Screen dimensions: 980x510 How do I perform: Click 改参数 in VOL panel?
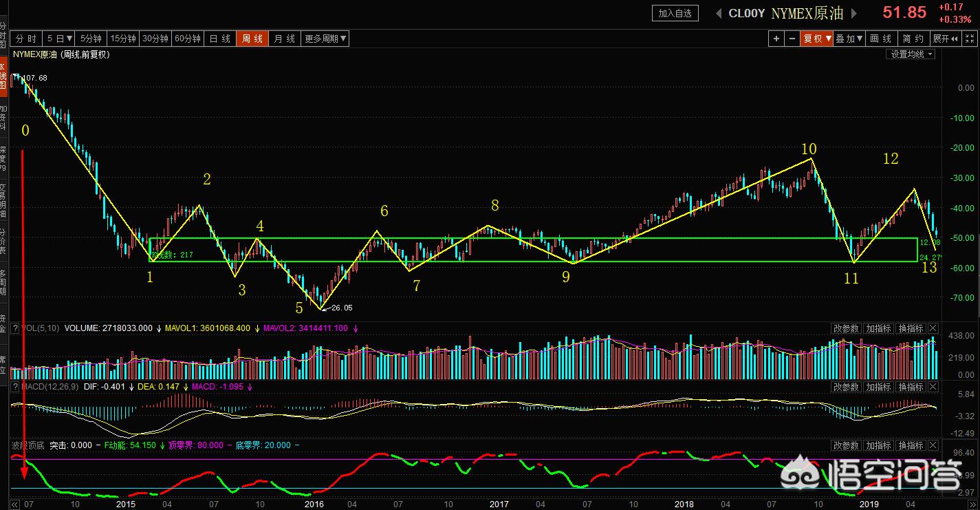(x=846, y=329)
